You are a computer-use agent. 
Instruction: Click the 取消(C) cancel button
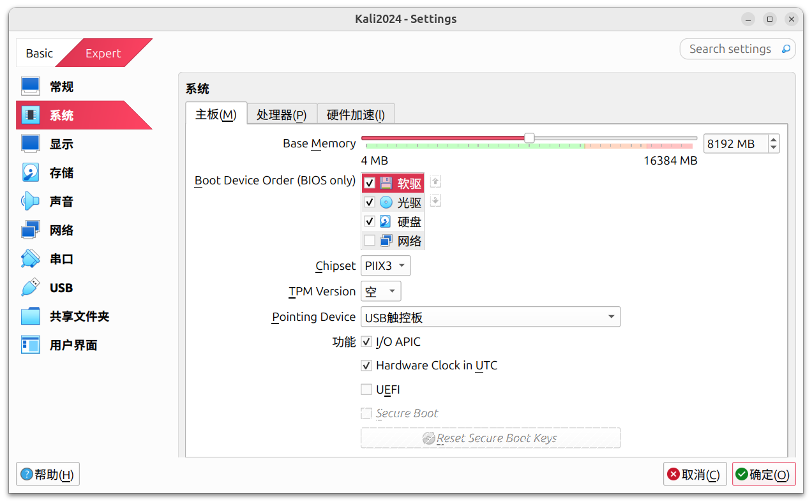click(x=695, y=474)
